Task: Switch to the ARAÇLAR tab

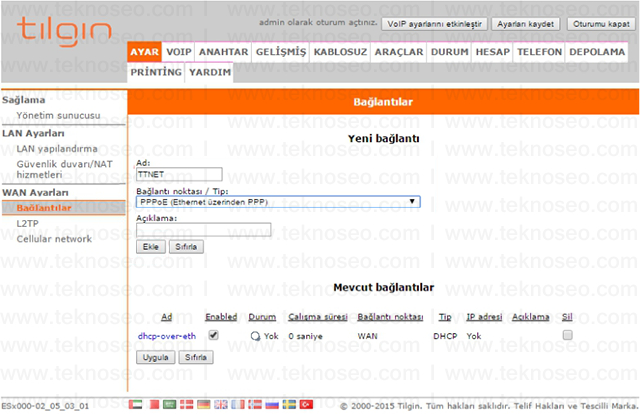Action: pyautogui.click(x=399, y=52)
